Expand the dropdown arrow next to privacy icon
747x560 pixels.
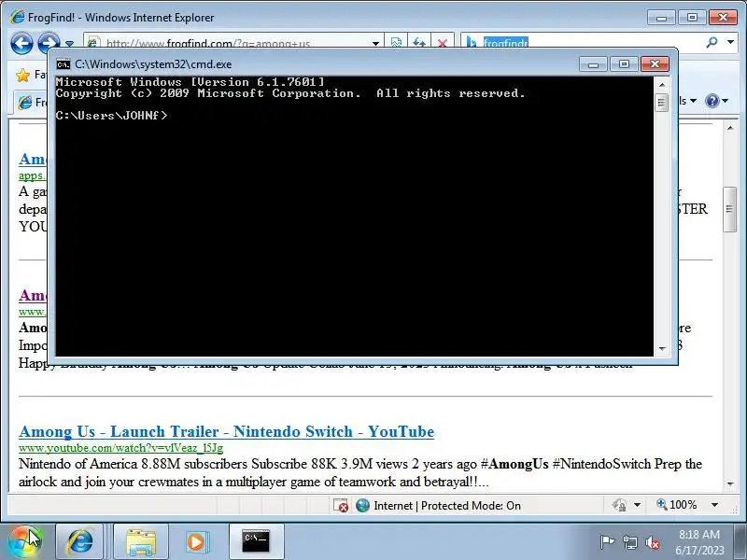[637, 505]
